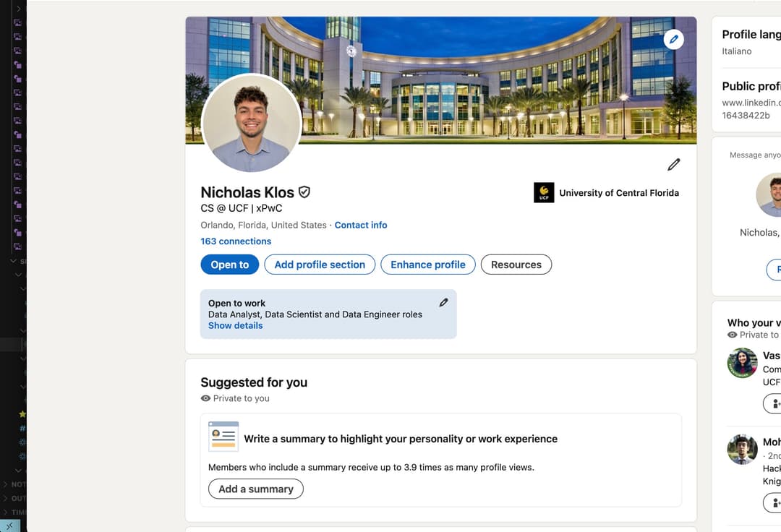The height and width of the screenshot is (532, 781).
Task: Open Nicholas Klos profile photo
Action: (x=252, y=123)
